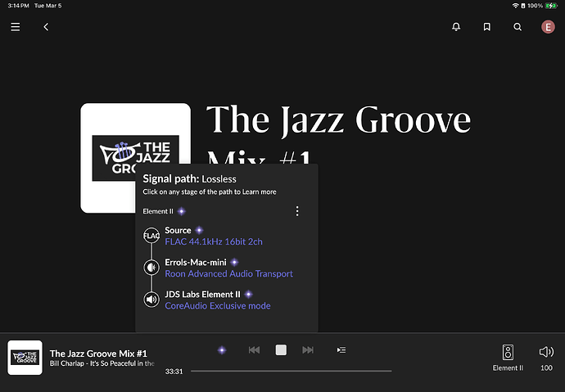Check the Wi-Fi icon in status bar
The width and height of the screenshot is (565, 392).
pyautogui.click(x=515, y=6)
